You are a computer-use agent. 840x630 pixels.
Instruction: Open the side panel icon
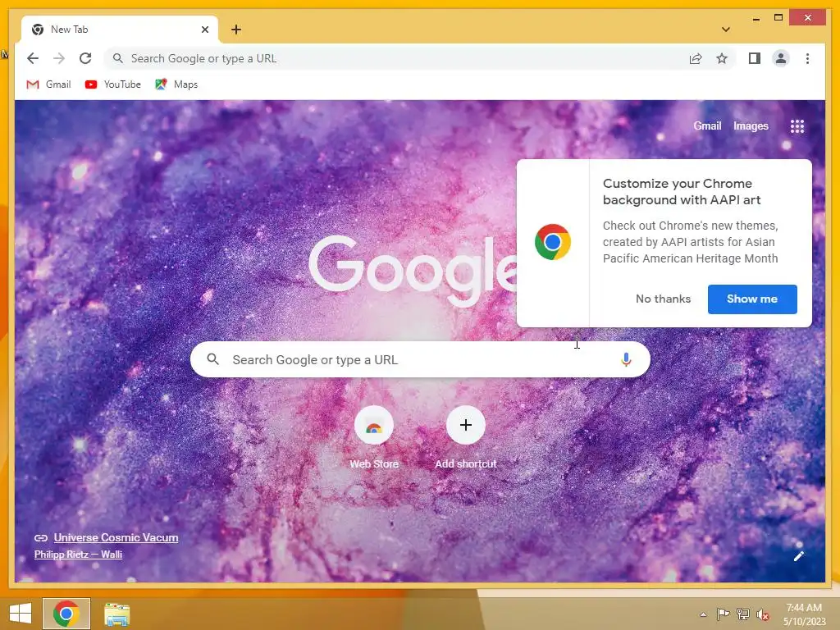(x=755, y=58)
